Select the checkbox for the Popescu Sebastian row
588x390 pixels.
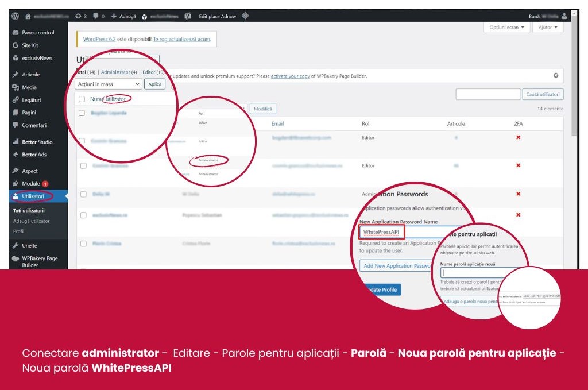[83, 215]
